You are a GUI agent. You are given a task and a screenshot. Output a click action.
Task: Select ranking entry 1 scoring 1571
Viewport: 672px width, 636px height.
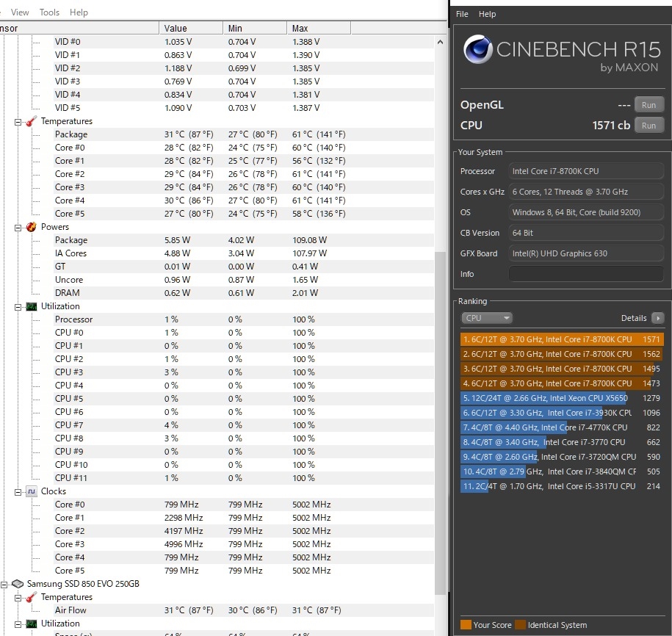(562, 339)
